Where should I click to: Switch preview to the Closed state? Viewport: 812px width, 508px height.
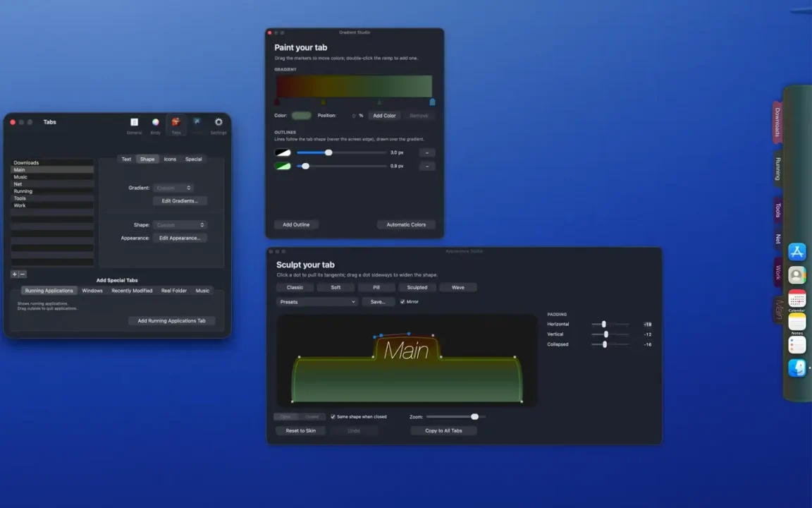pyautogui.click(x=312, y=417)
